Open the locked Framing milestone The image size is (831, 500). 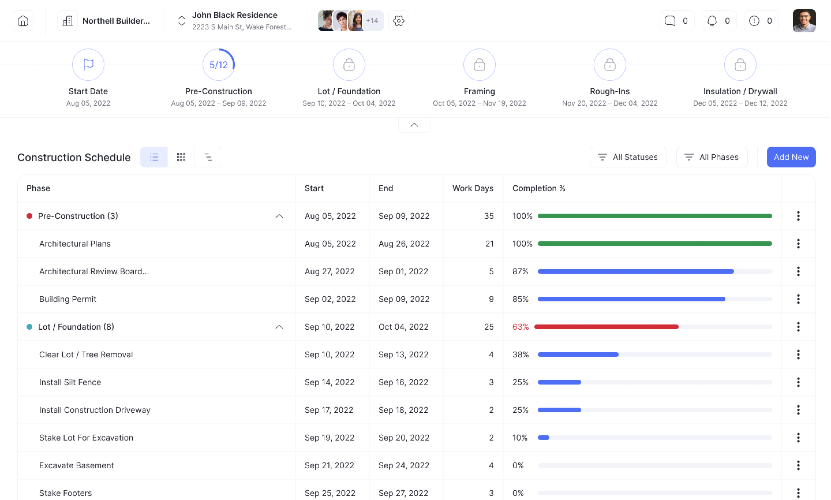tap(479, 64)
